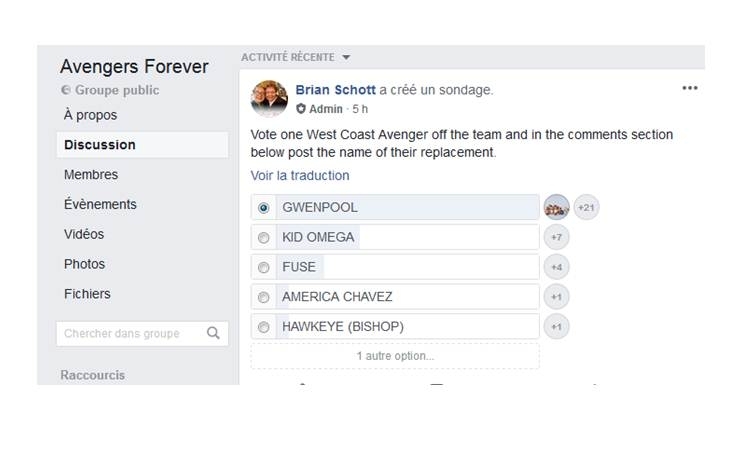Image resolution: width=756 pixels, height=453 pixels.
Task: Open the three-dot post options menu
Action: click(x=689, y=88)
